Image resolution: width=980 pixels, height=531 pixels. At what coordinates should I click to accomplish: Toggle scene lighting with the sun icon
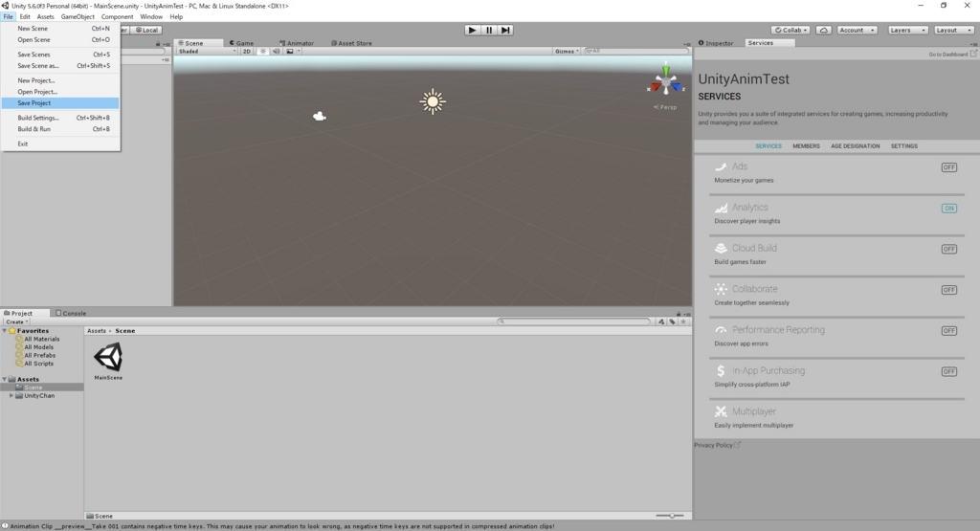click(262, 52)
